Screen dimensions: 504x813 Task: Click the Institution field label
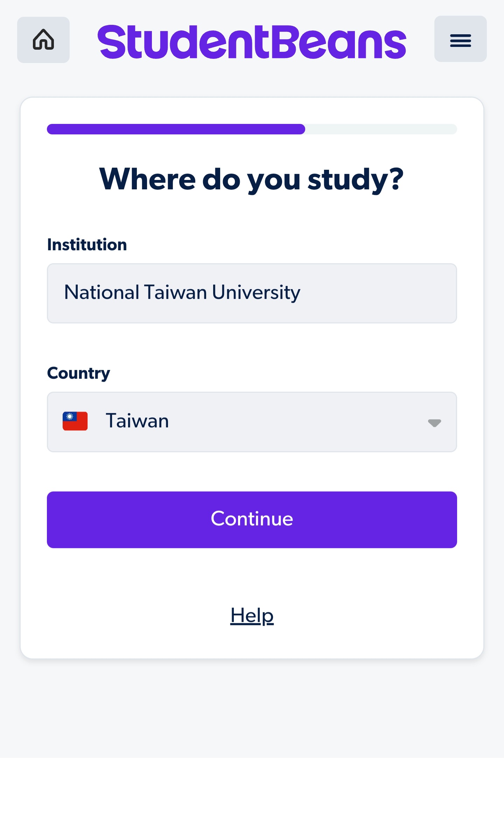[x=87, y=245]
